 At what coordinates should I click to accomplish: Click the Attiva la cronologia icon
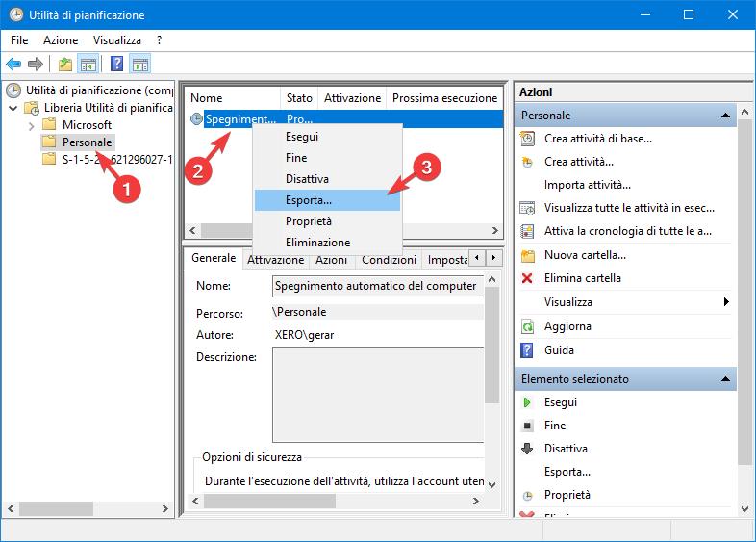click(x=527, y=231)
